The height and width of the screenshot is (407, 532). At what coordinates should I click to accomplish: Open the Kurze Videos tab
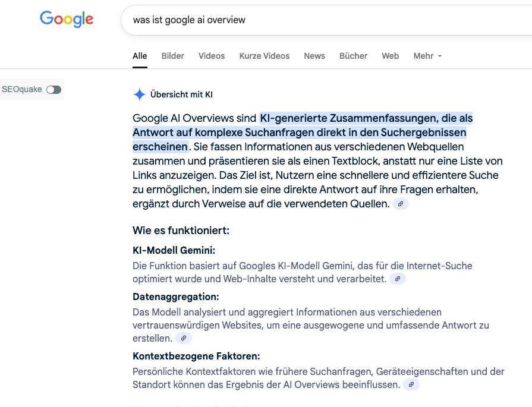tap(265, 56)
